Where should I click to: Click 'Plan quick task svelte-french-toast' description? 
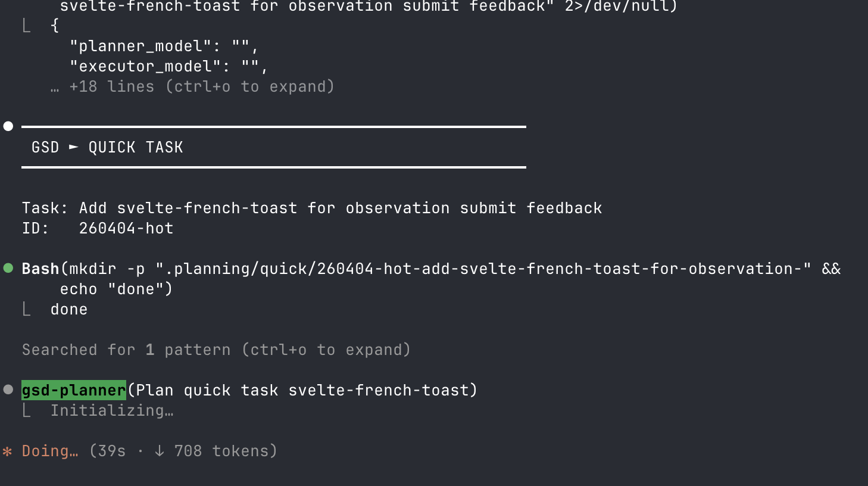[302, 390]
